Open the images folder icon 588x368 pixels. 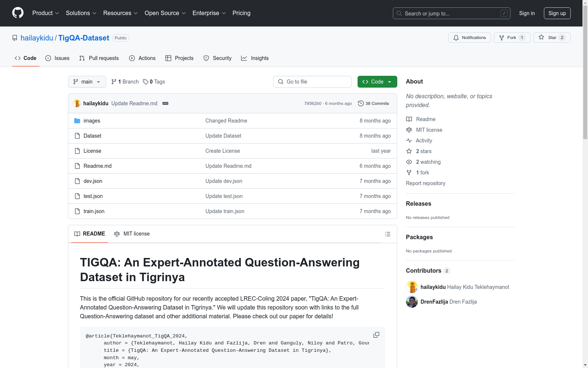point(77,121)
